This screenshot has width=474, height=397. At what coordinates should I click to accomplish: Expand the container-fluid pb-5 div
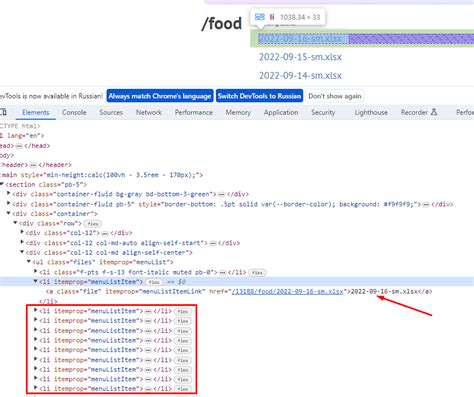point(9,204)
